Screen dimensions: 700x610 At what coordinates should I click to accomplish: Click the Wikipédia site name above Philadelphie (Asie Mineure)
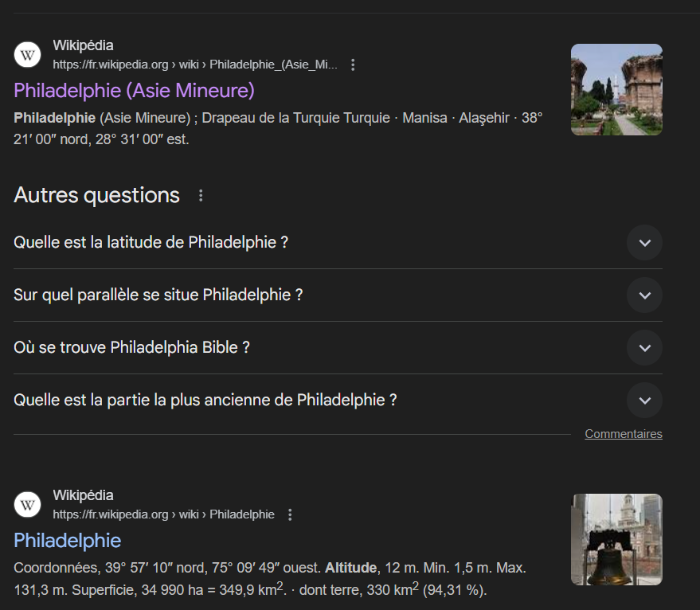[83, 45]
